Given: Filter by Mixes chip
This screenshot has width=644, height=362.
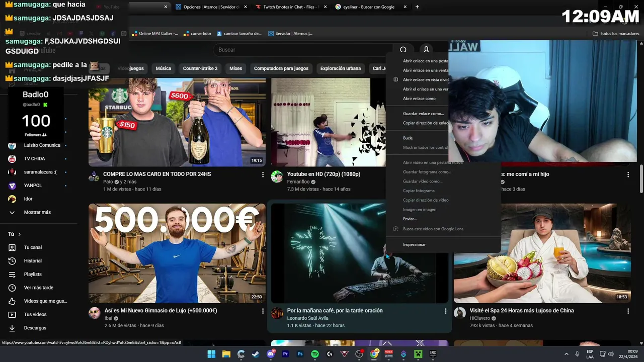Looking at the screenshot, I should pyautogui.click(x=235, y=68).
